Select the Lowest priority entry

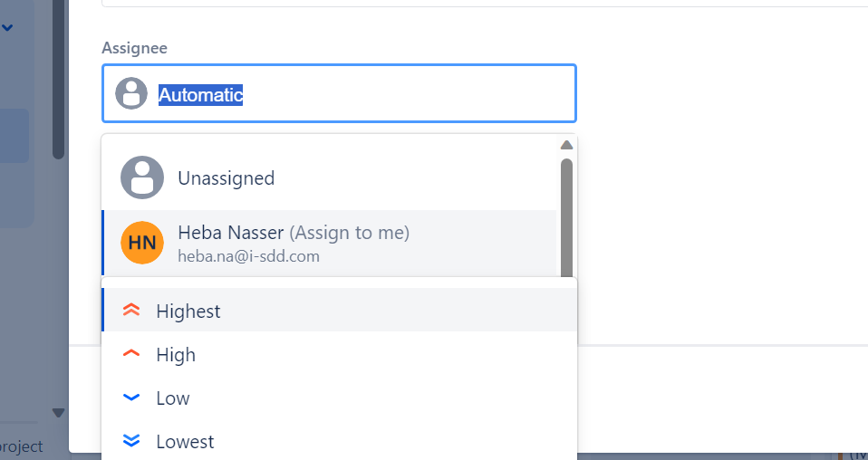click(340, 441)
